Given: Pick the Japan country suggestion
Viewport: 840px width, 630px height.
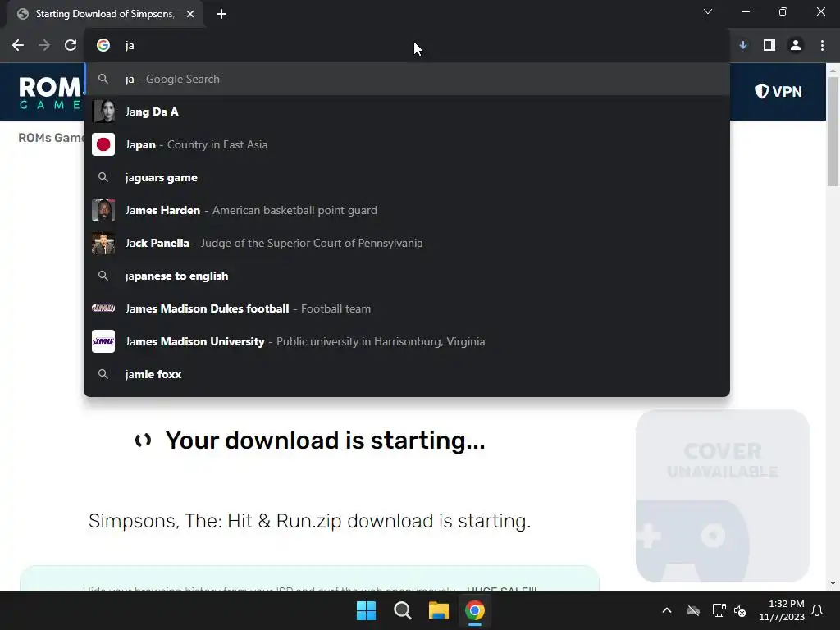Looking at the screenshot, I should tap(407, 144).
